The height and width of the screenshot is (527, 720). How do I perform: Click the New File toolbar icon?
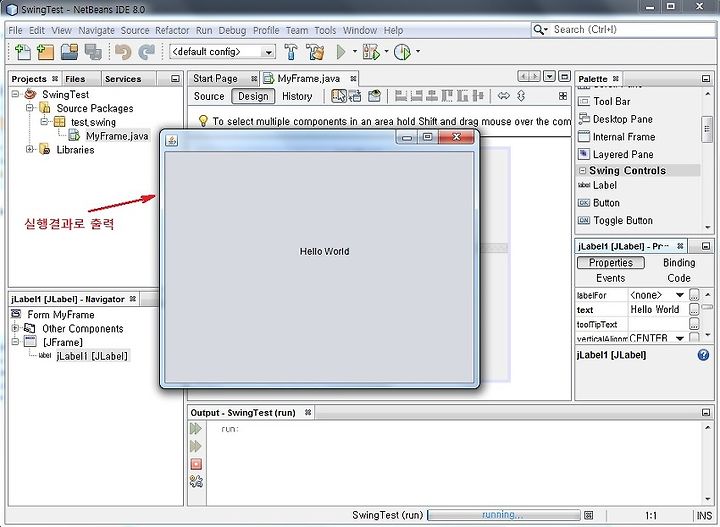(x=22, y=52)
